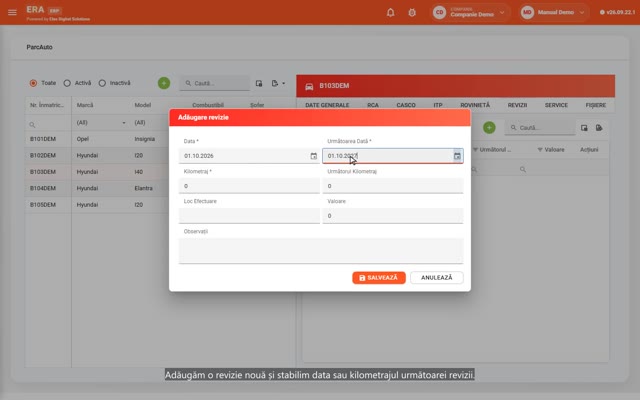The width and height of the screenshot is (640, 400).
Task: Click the ParcAuto page title
Action: [40, 47]
